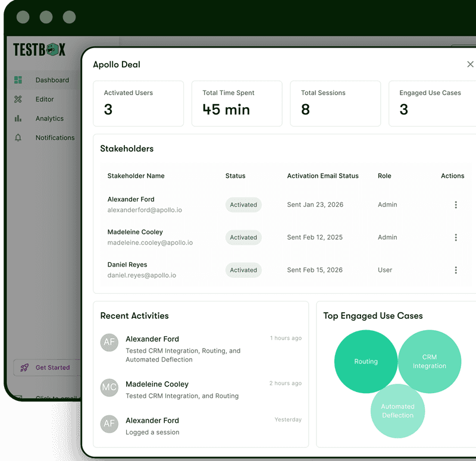Click the Notifications bell icon
This screenshot has width=476, height=461.
[18, 137]
